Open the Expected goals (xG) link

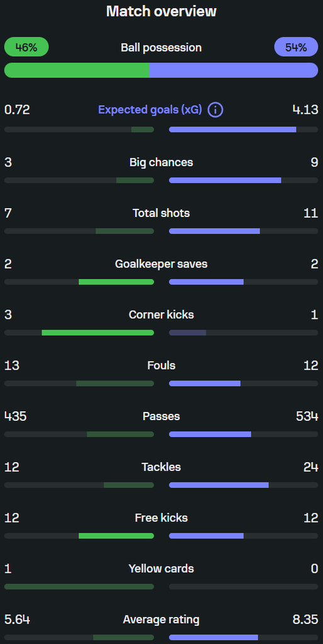(150, 110)
